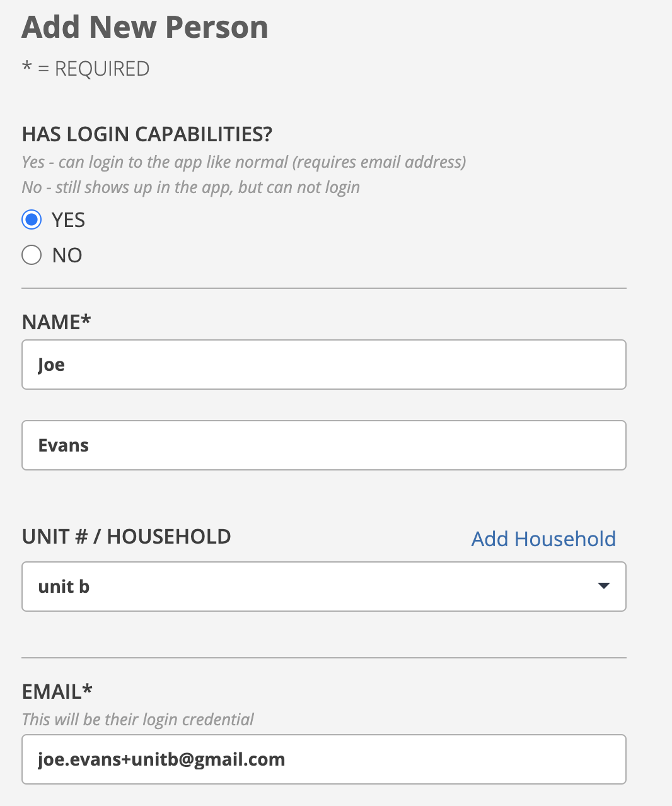
Task: Click the * = REQUIRED note
Action: (86, 68)
